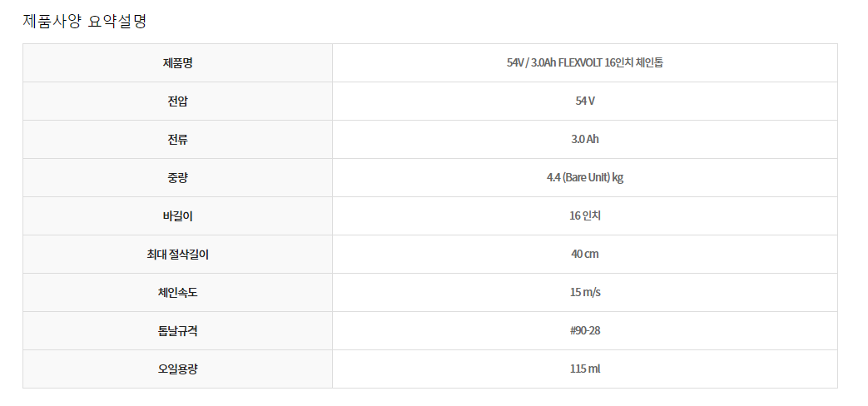Select the 체인속도 row label

coord(177,292)
